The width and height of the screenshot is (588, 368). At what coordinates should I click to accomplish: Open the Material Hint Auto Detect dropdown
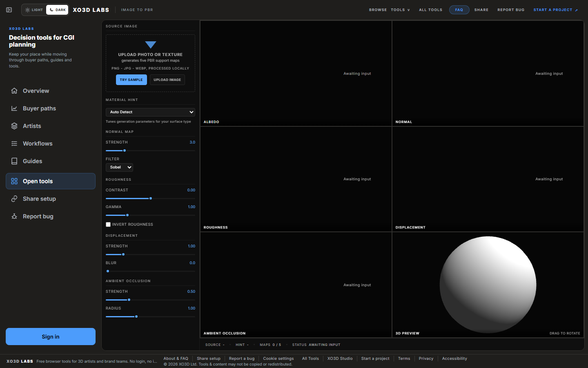click(150, 112)
